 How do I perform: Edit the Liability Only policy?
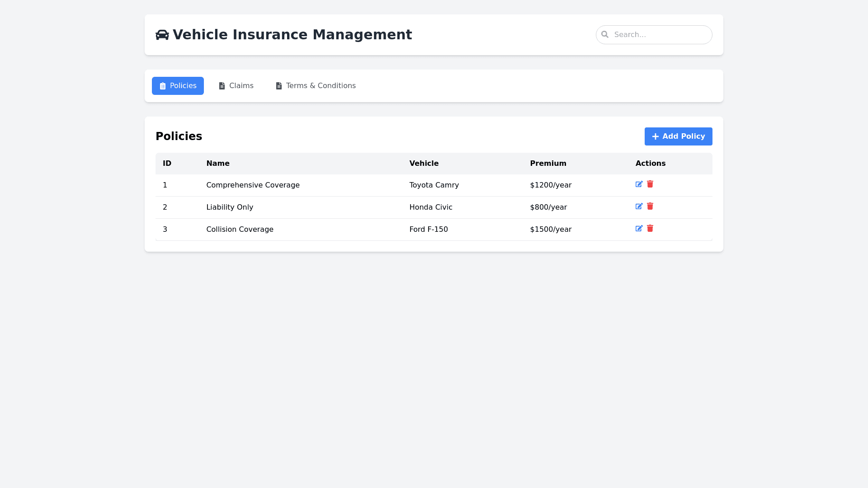(639, 206)
